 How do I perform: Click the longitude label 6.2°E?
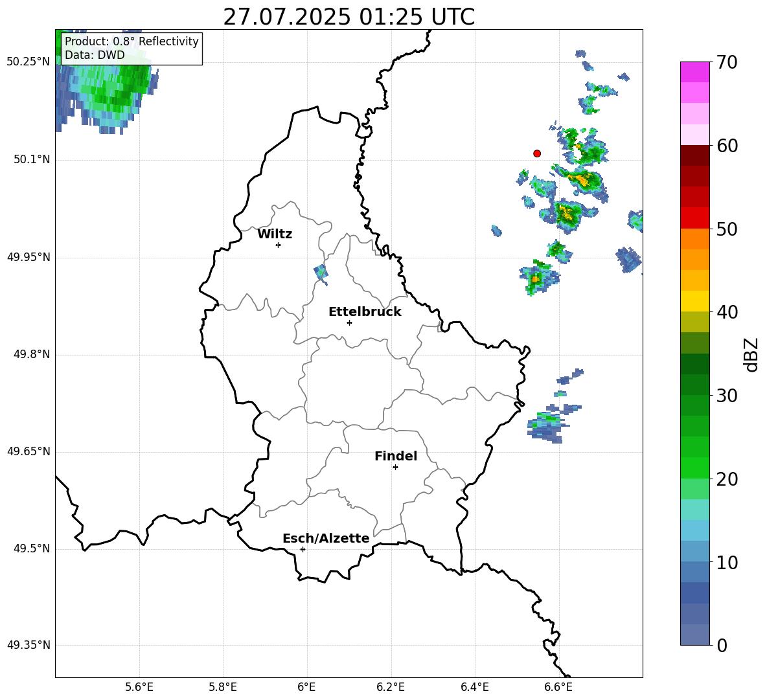391,687
